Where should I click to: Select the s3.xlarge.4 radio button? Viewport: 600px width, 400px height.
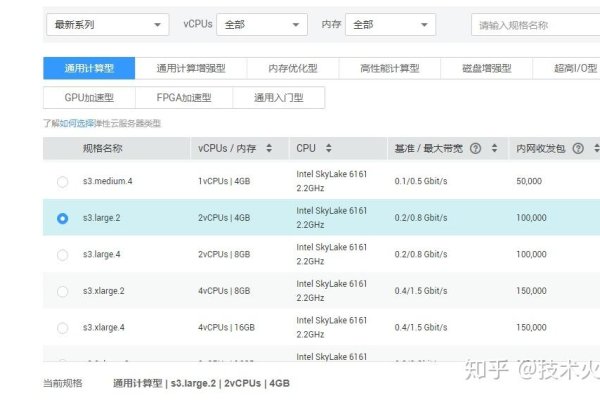(62, 328)
